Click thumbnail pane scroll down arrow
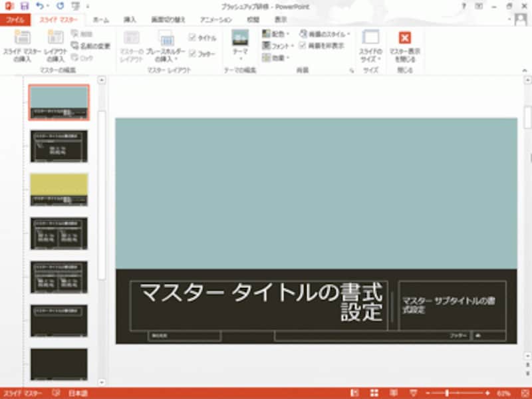Viewport: 532px width, 399px height. pyautogui.click(x=102, y=382)
